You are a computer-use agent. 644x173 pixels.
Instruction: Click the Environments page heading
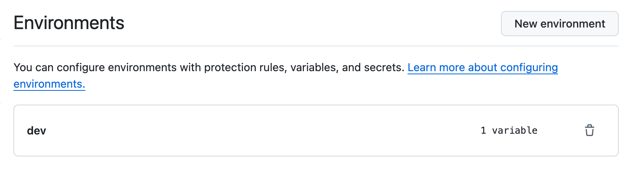(69, 23)
